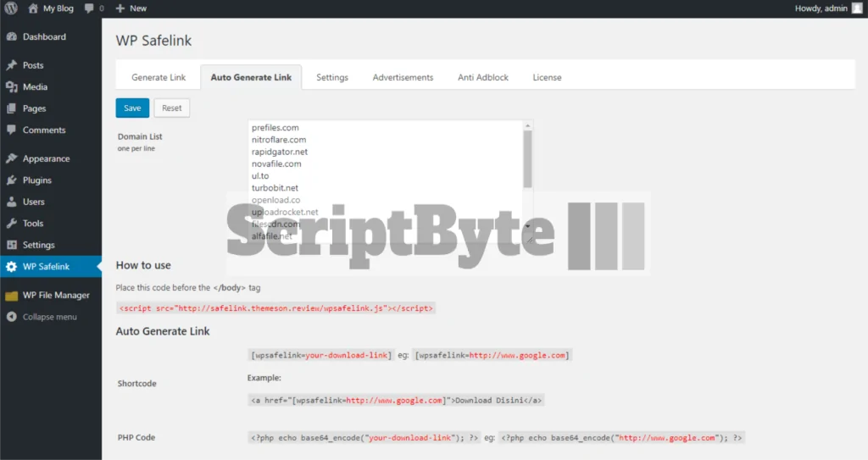Click the Posts pushpin icon

[11, 65]
